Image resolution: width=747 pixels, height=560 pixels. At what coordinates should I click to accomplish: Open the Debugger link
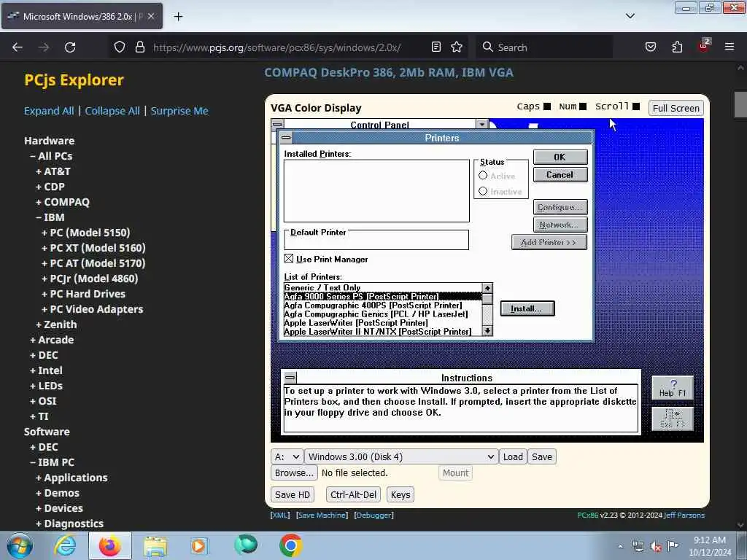pyautogui.click(x=374, y=516)
